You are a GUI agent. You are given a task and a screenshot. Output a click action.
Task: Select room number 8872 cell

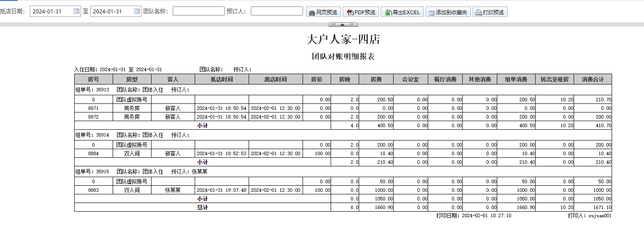click(94, 117)
